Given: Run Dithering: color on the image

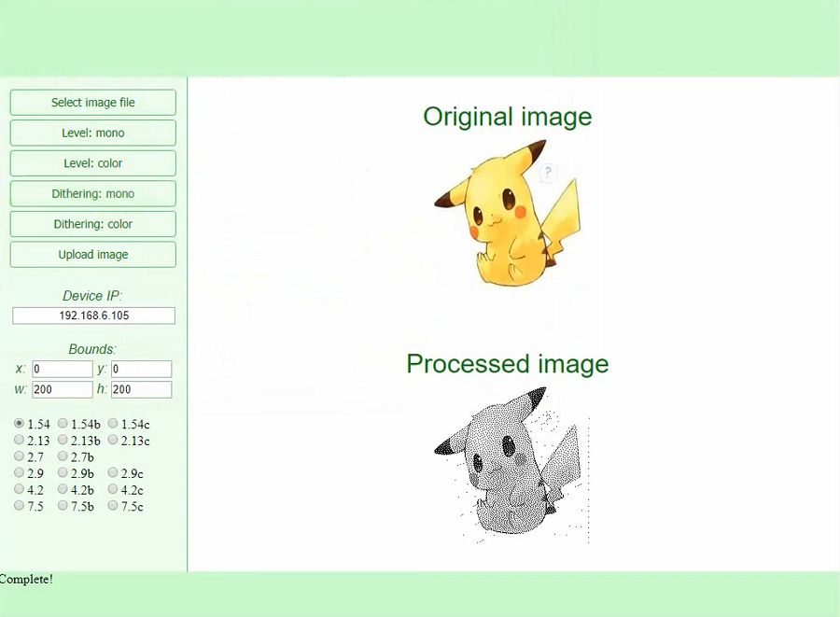Looking at the screenshot, I should 92,224.
